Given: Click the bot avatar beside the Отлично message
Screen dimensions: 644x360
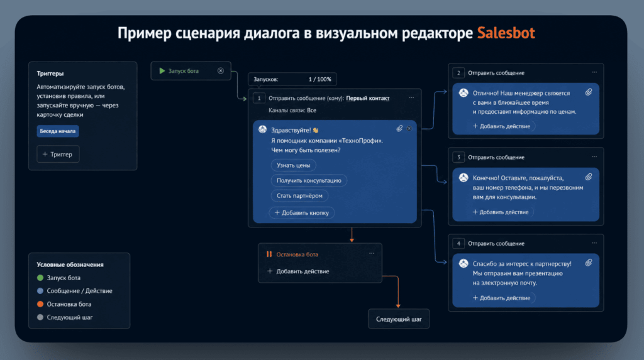Looking at the screenshot, I should pyautogui.click(x=464, y=93).
